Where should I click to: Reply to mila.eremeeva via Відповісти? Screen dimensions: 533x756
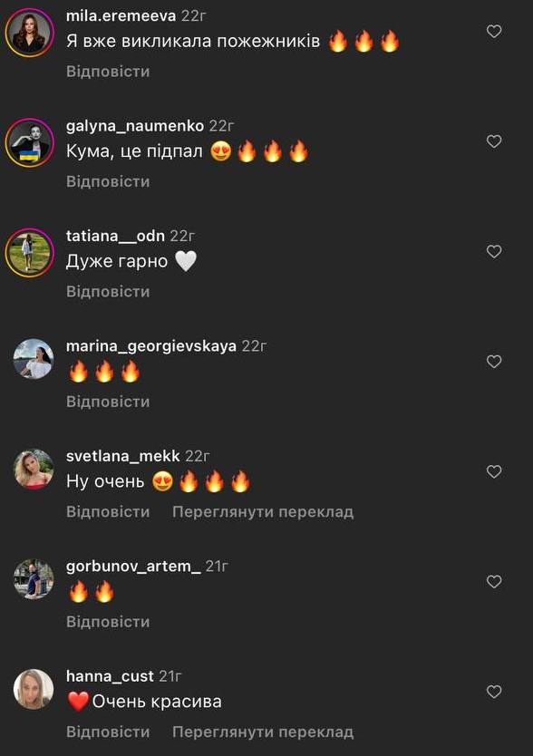pyautogui.click(x=108, y=72)
